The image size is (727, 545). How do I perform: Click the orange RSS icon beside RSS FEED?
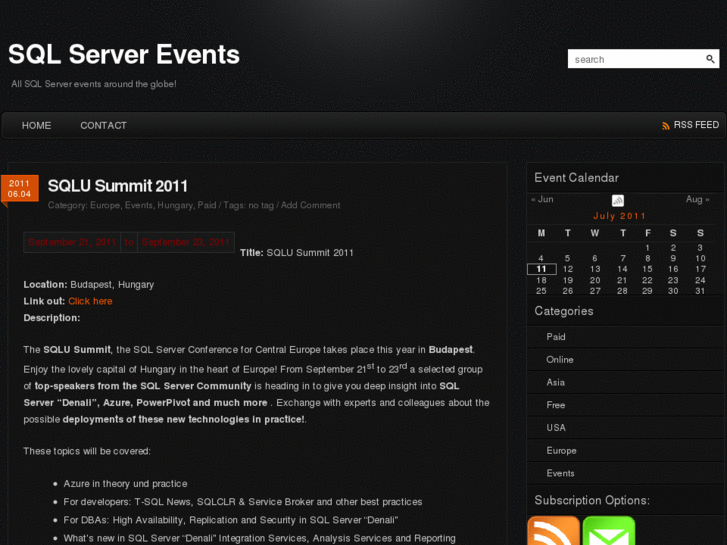666,126
